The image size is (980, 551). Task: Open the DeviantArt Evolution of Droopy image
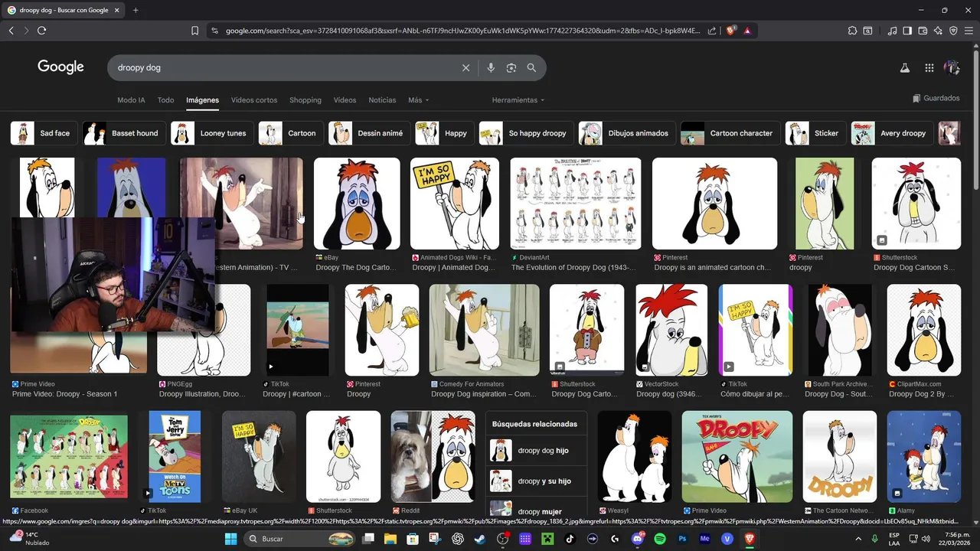576,204
